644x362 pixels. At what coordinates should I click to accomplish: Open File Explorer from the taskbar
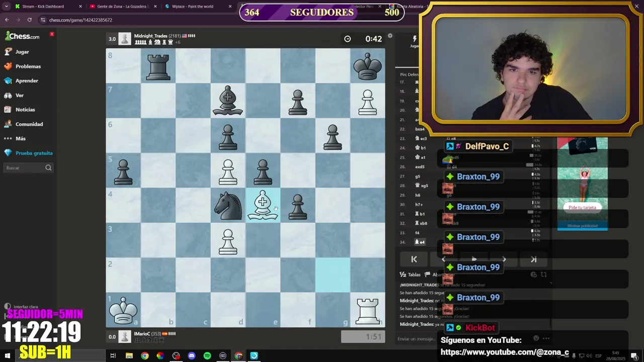pyautogui.click(x=129, y=355)
